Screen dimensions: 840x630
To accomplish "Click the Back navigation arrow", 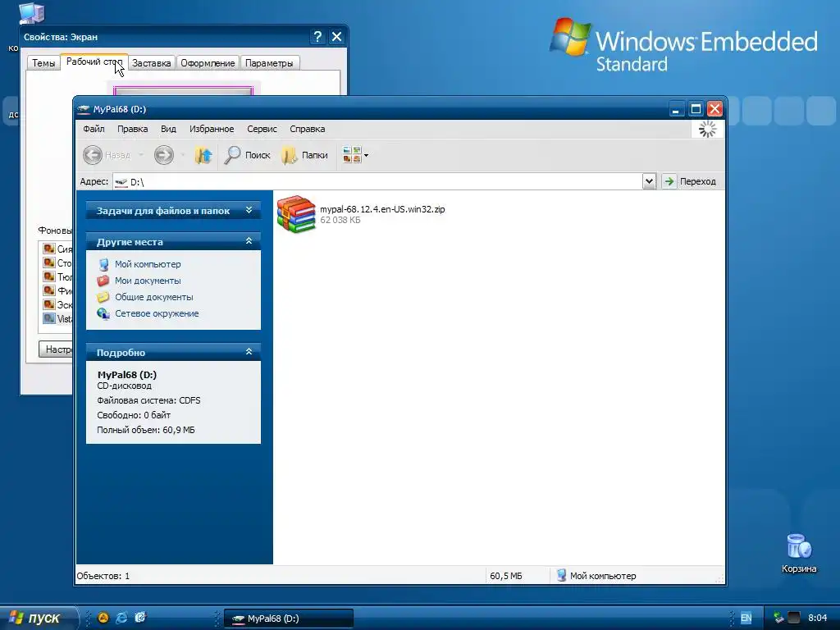I will pyautogui.click(x=92, y=155).
